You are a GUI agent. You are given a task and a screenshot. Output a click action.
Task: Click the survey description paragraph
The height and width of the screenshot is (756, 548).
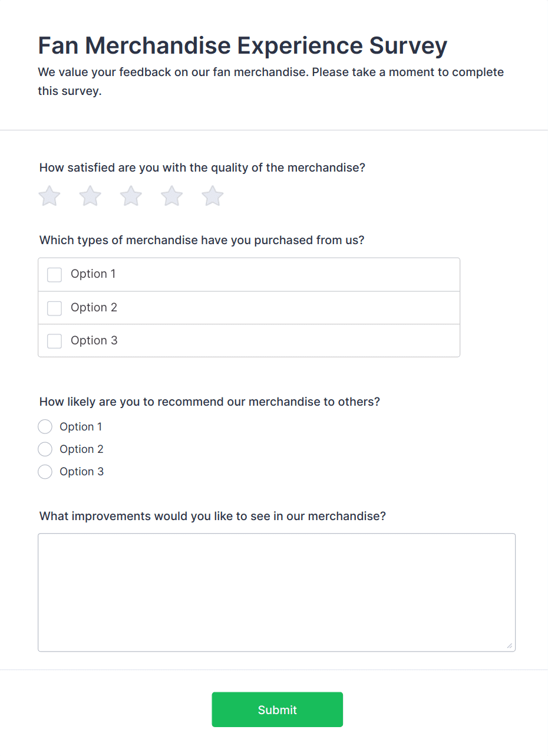[271, 81]
